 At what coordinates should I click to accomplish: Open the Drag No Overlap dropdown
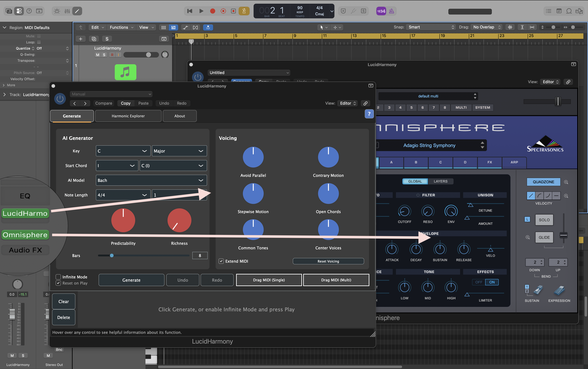(x=487, y=27)
